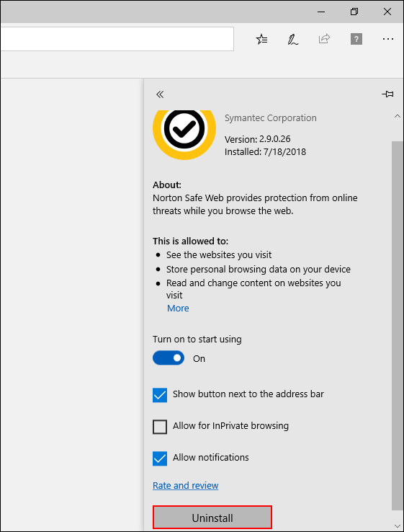Click the 'Turn on to start using' label

click(x=197, y=340)
